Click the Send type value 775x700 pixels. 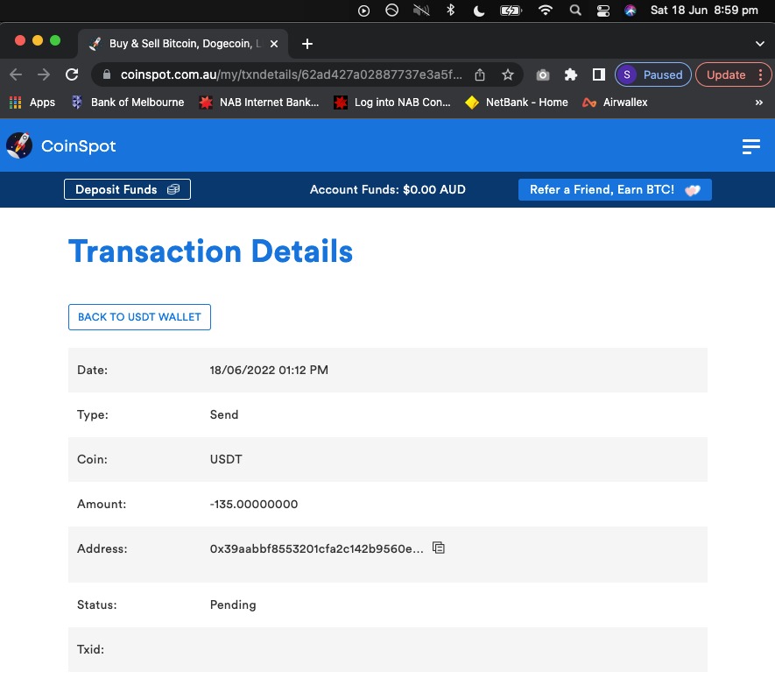click(x=224, y=414)
